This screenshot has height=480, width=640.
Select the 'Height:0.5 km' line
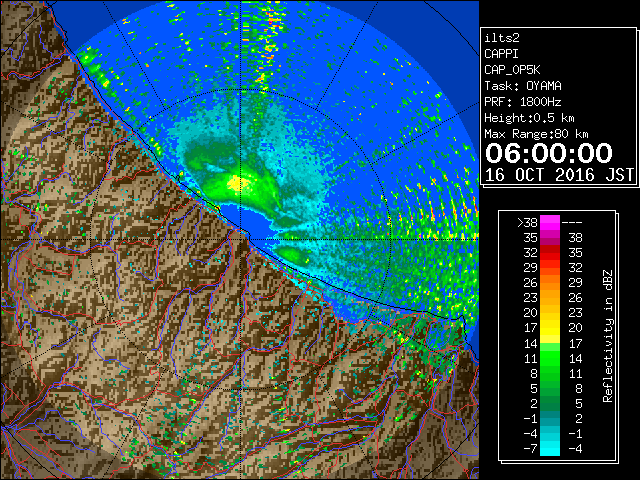(529, 118)
